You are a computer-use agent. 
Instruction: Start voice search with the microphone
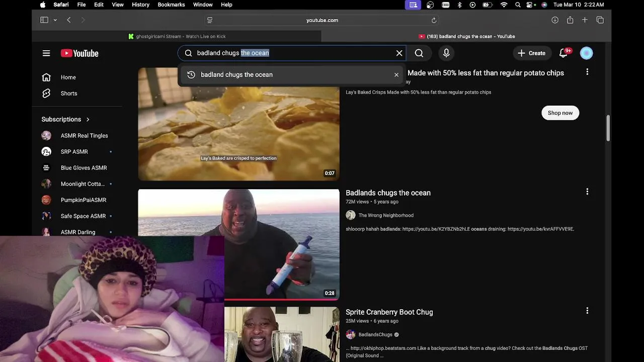[446, 53]
